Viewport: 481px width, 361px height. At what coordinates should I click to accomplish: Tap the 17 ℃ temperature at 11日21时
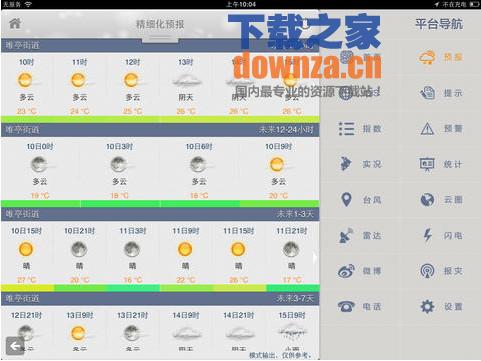(292, 280)
